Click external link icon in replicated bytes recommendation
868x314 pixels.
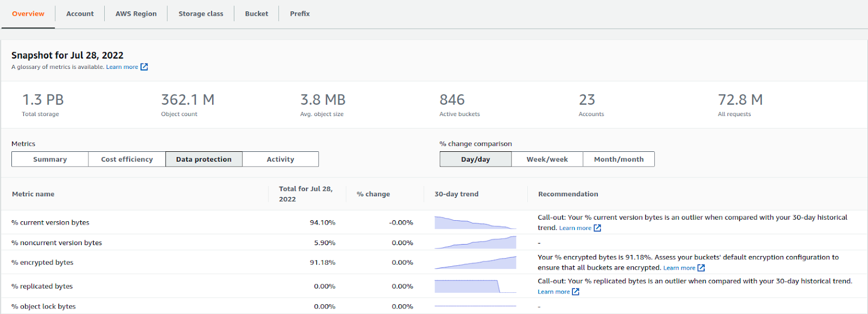tap(576, 292)
